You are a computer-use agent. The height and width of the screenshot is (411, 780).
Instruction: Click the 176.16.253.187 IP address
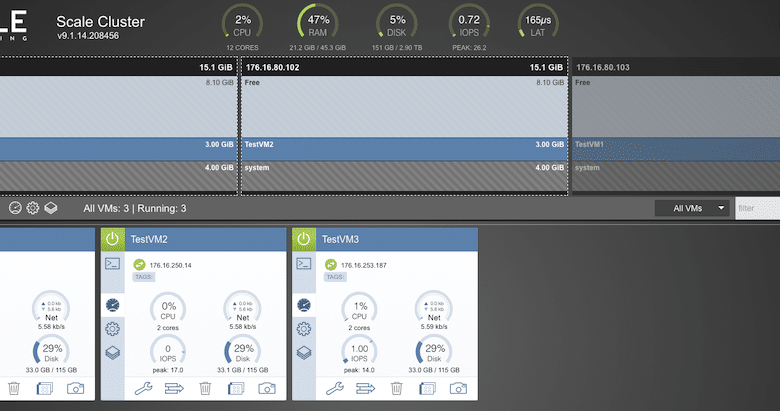tap(364, 265)
